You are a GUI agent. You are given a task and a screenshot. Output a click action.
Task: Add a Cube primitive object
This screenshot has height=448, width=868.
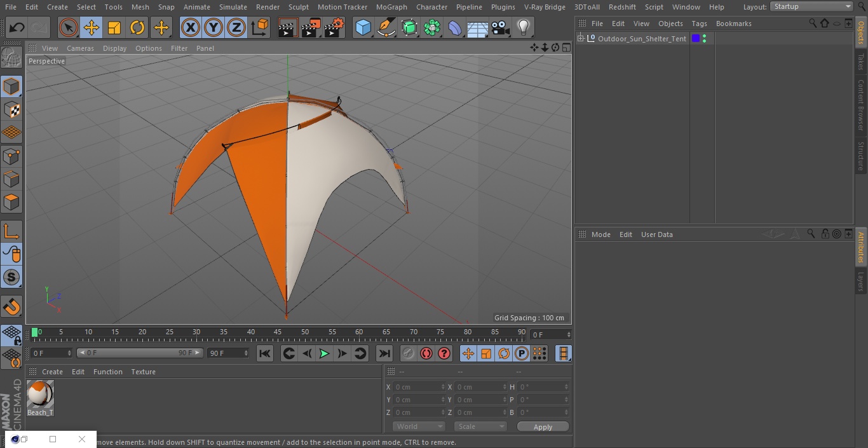click(363, 27)
